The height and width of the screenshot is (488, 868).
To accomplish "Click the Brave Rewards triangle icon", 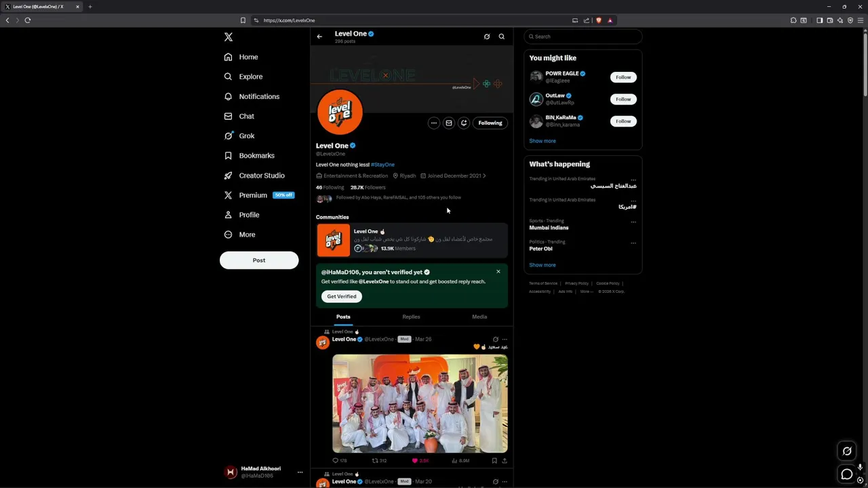I will click(x=610, y=20).
